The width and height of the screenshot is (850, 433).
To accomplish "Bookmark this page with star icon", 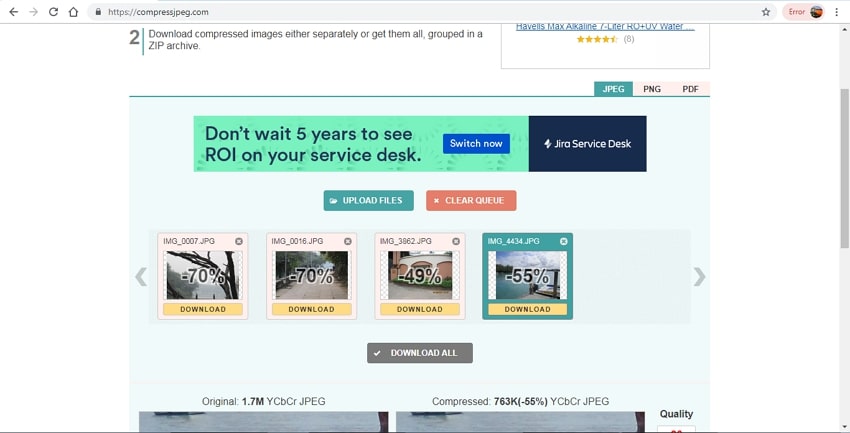I will (x=766, y=12).
